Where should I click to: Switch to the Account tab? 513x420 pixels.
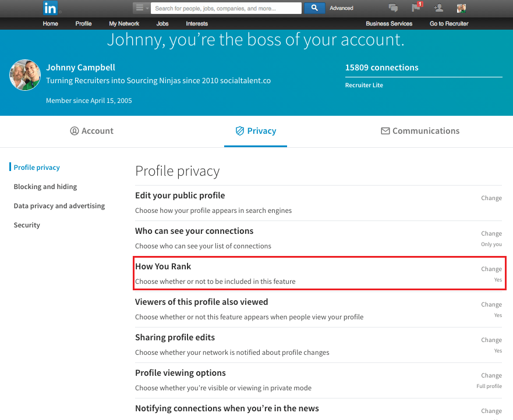(x=91, y=131)
